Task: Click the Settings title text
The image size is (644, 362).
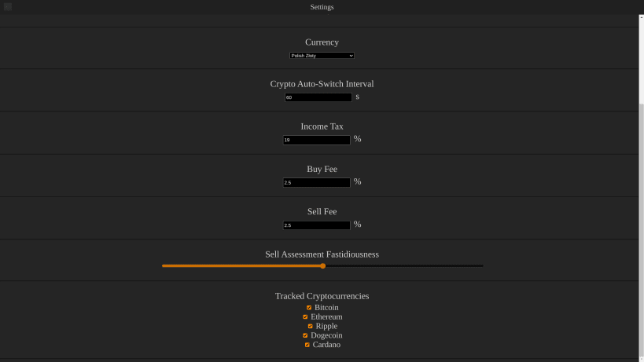Action: (322, 7)
